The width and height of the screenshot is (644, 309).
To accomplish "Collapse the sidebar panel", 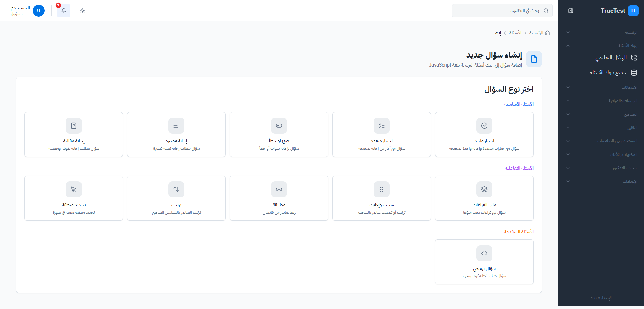I will point(570,11).
